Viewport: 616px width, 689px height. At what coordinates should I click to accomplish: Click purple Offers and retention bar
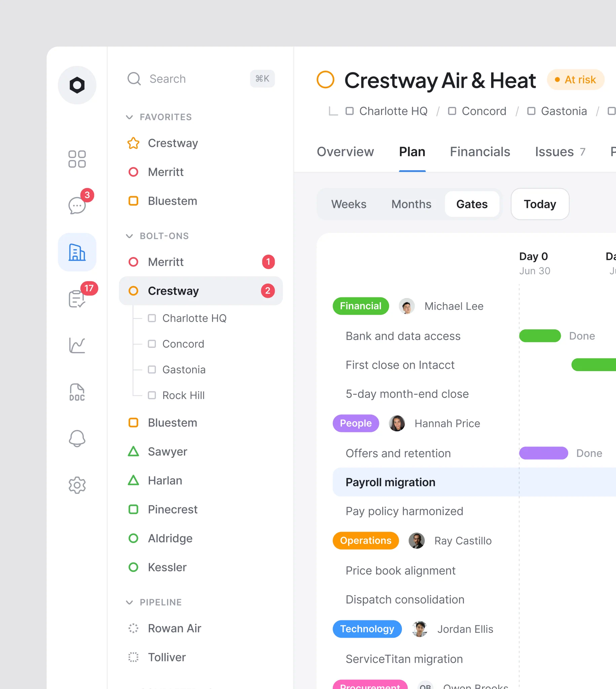click(x=544, y=453)
